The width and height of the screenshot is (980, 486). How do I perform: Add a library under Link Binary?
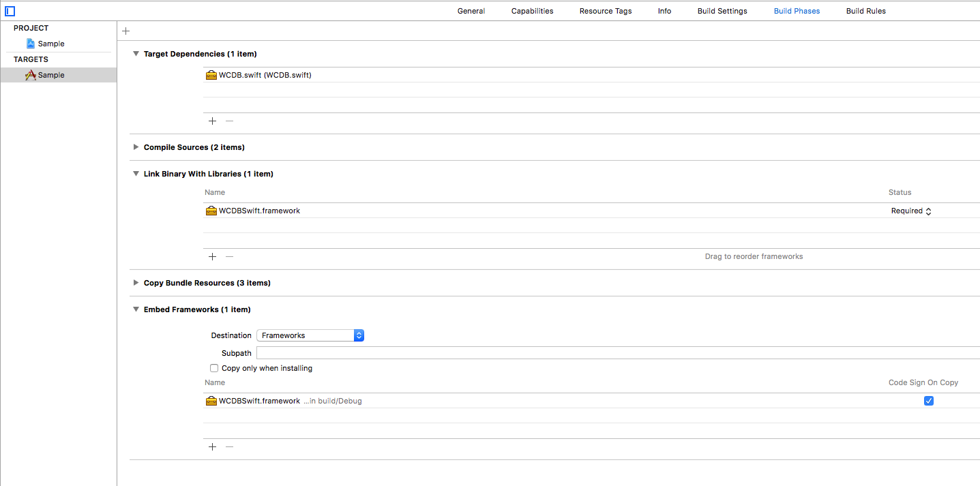(212, 256)
